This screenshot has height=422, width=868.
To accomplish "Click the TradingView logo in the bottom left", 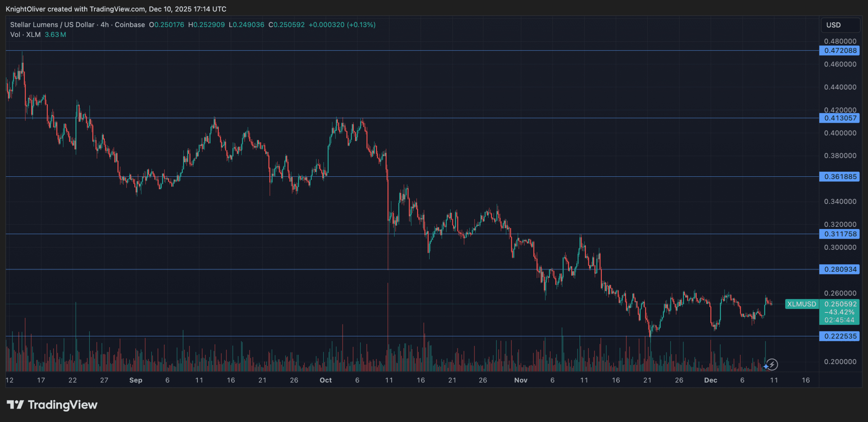I will pyautogui.click(x=53, y=405).
